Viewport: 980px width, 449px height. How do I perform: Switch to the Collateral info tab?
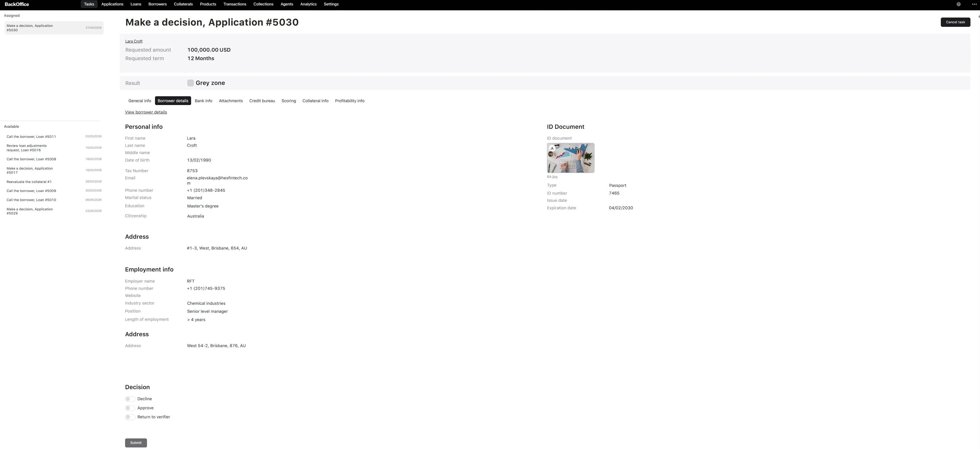pyautogui.click(x=315, y=101)
